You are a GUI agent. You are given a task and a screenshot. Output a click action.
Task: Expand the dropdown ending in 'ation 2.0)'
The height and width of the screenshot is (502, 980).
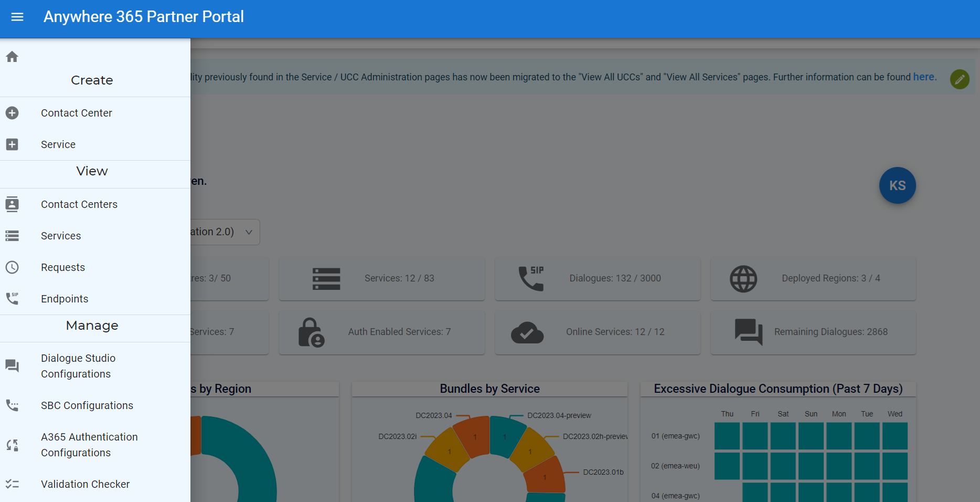click(x=225, y=232)
